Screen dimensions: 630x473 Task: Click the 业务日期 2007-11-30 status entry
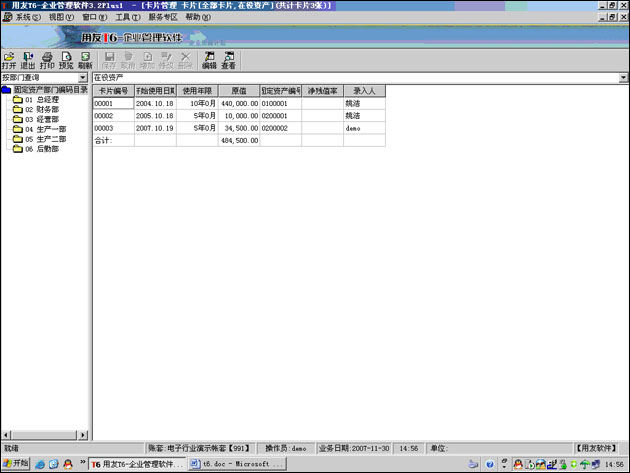click(x=354, y=448)
